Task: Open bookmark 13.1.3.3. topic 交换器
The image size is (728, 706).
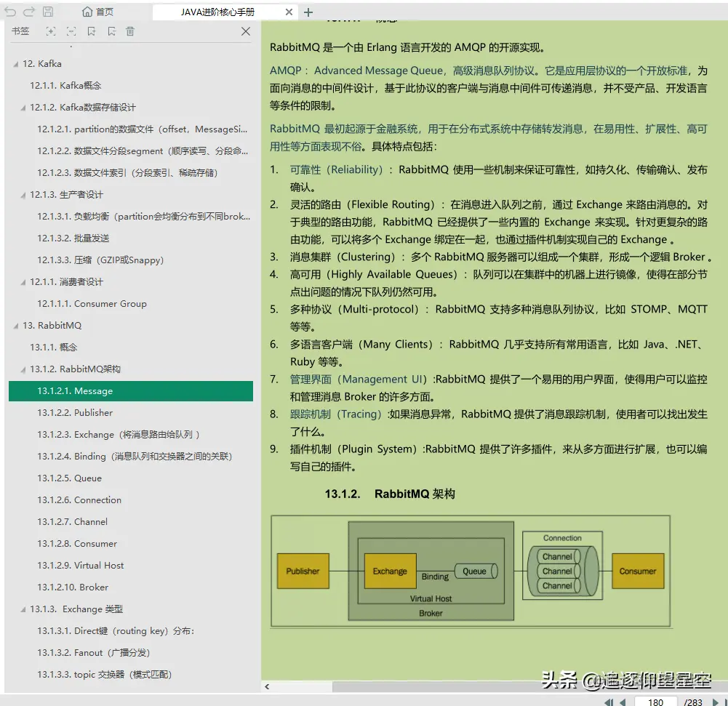Action: 105,675
